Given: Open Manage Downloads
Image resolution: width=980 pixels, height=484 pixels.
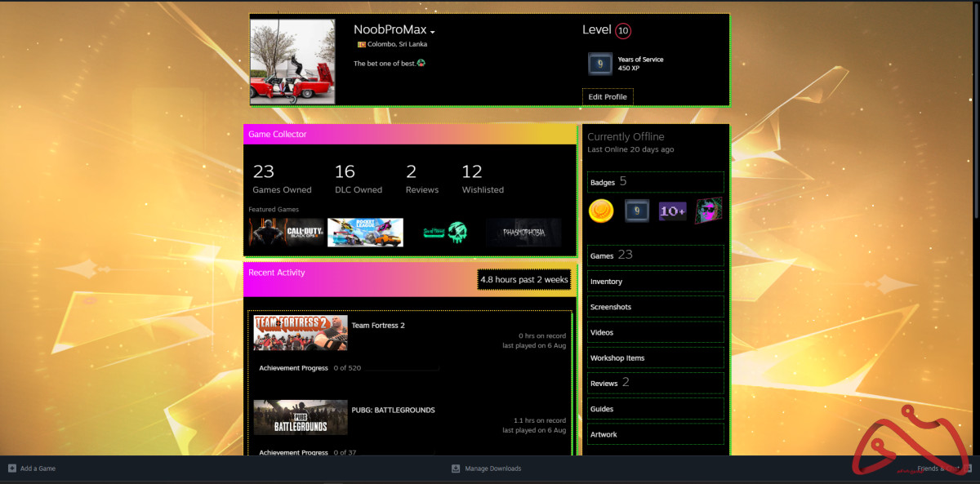Looking at the screenshot, I should tap(492, 468).
